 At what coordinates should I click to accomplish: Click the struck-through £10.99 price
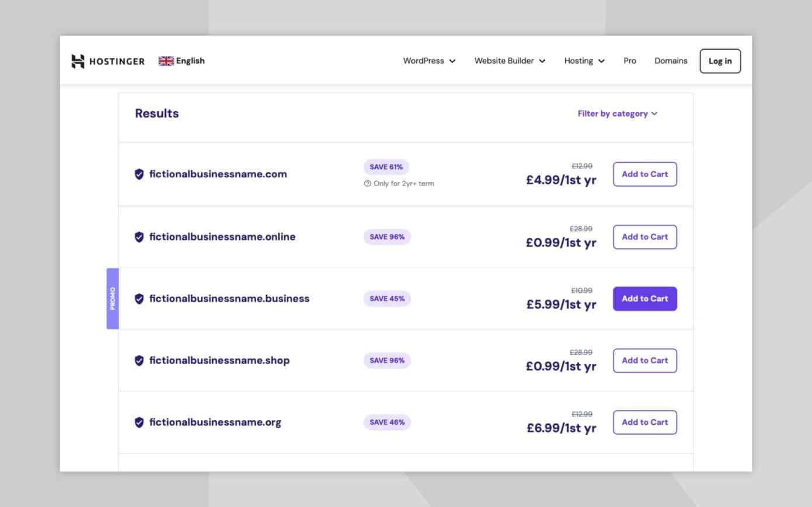(581, 291)
